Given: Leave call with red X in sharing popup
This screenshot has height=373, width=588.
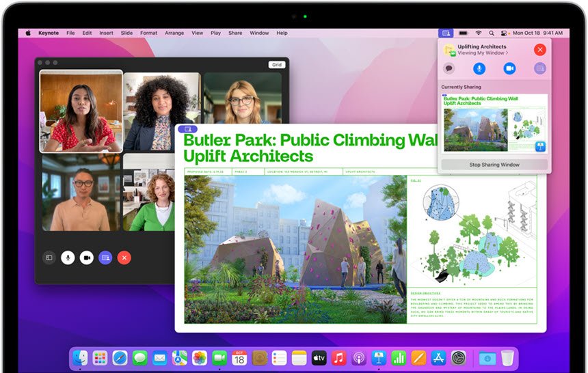Looking at the screenshot, I should tap(540, 49).
